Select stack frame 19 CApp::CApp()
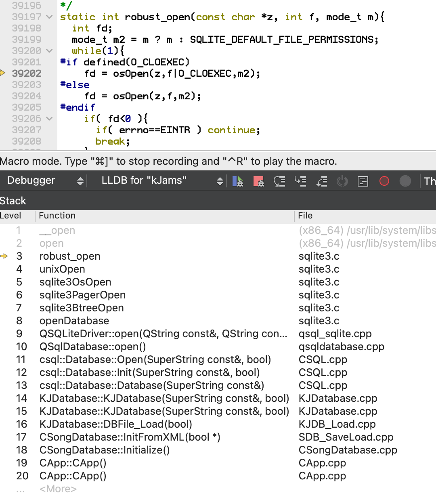The height and width of the screenshot is (504, 436). tap(218, 463)
